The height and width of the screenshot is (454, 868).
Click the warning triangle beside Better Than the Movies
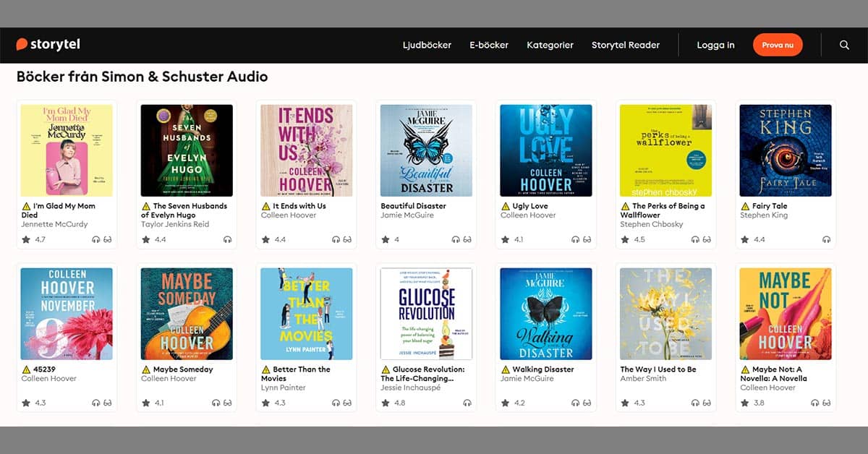click(x=266, y=369)
